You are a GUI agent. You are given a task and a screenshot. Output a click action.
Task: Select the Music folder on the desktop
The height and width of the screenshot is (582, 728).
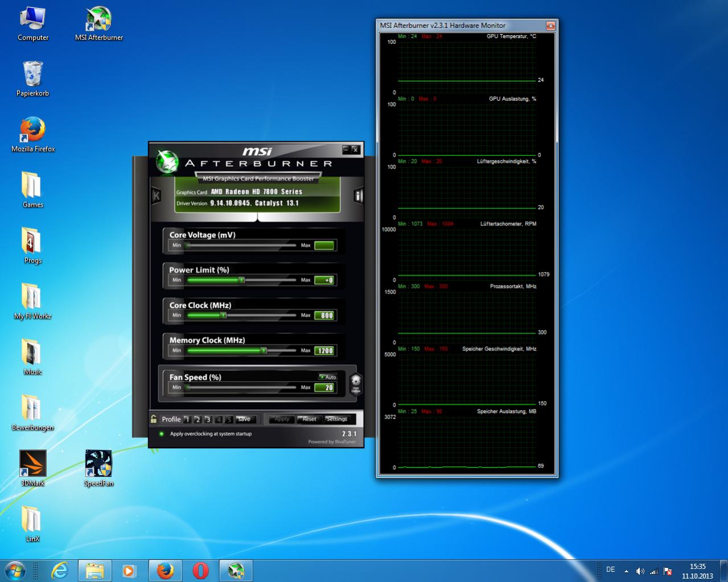coord(32,357)
